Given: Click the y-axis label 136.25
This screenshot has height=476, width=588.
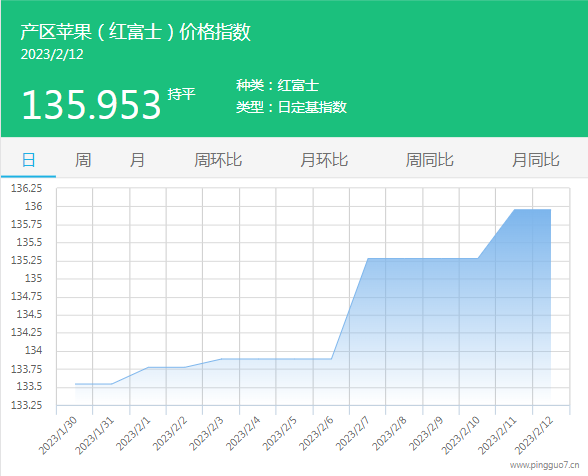Looking at the screenshot, I should (27, 188).
